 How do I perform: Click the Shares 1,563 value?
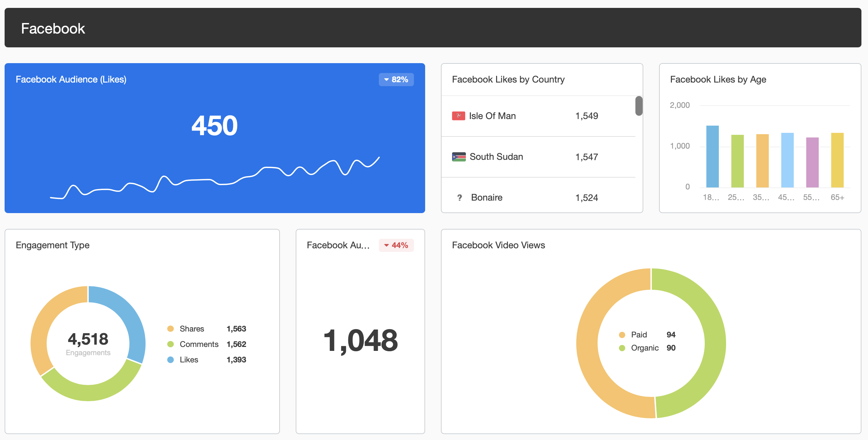point(236,329)
